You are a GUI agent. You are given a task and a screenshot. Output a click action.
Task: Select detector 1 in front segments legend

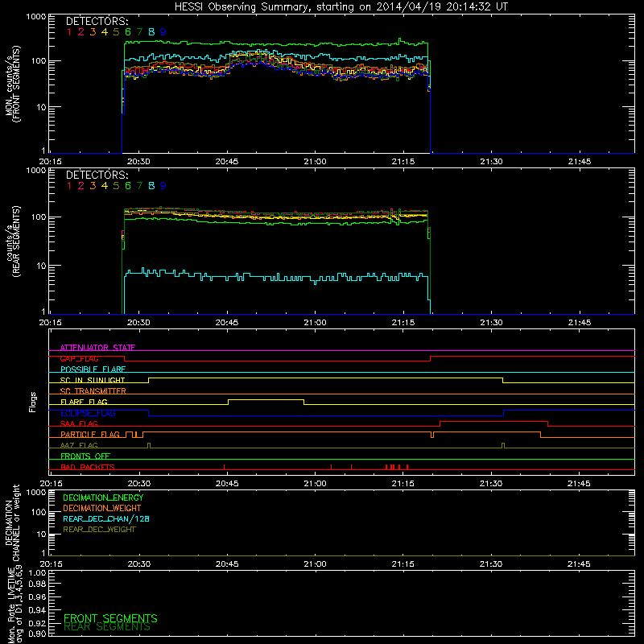point(69,31)
